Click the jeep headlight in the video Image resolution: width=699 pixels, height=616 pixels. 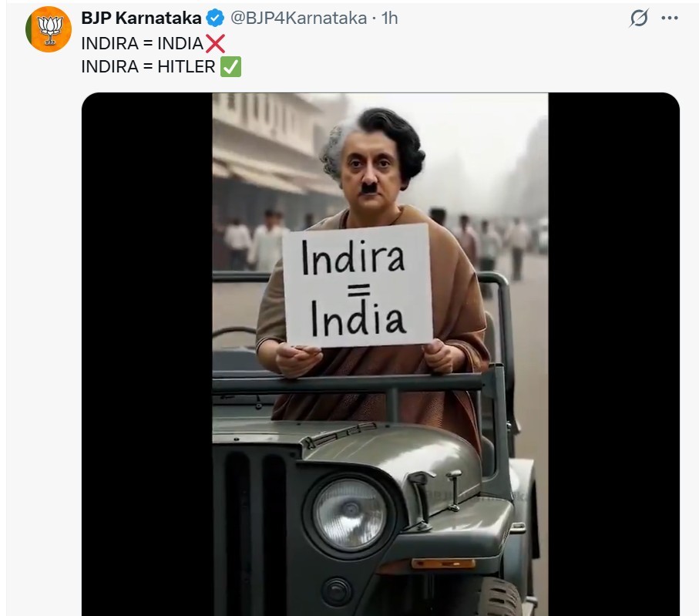(x=350, y=516)
